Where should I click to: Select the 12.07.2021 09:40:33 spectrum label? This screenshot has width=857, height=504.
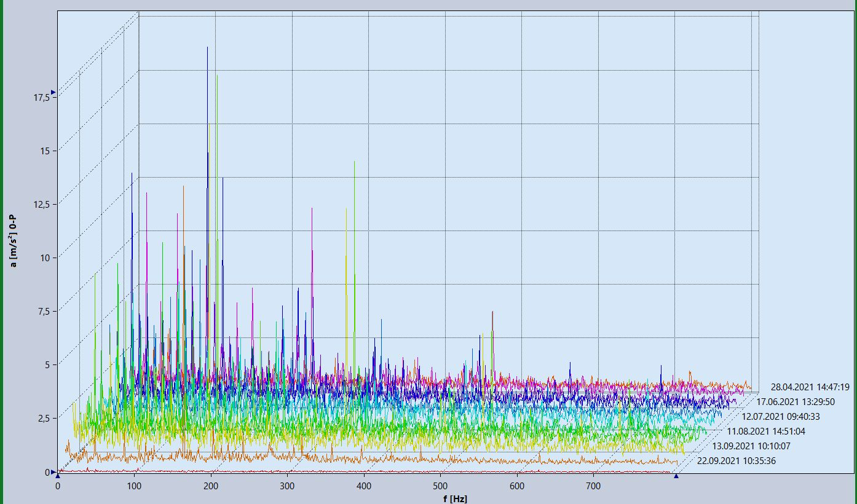(781, 417)
